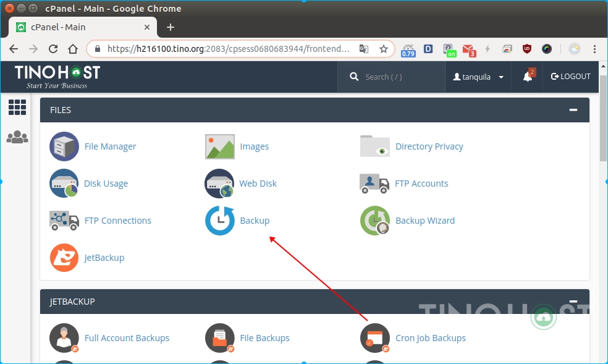Click the translate page icon in address bar

coord(364,49)
